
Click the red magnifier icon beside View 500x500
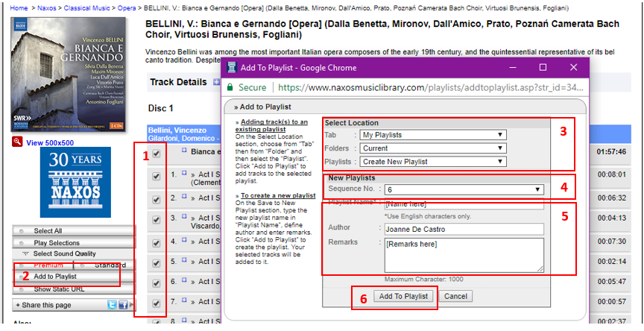[17, 142]
